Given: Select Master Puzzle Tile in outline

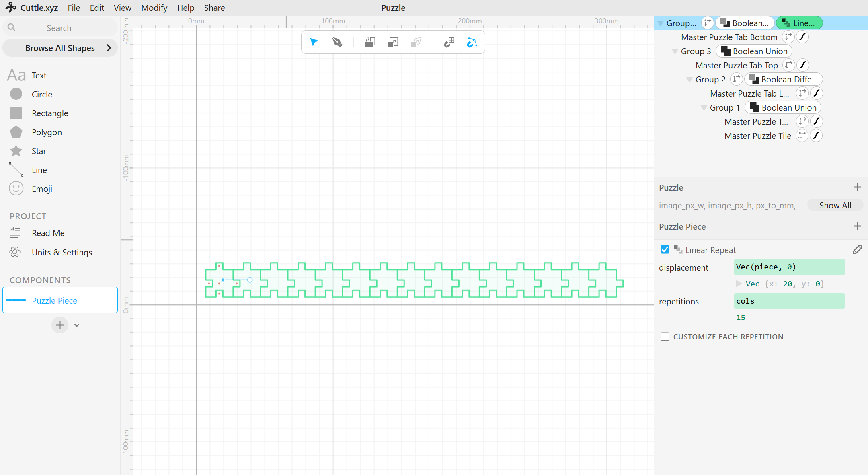Looking at the screenshot, I should (x=757, y=136).
